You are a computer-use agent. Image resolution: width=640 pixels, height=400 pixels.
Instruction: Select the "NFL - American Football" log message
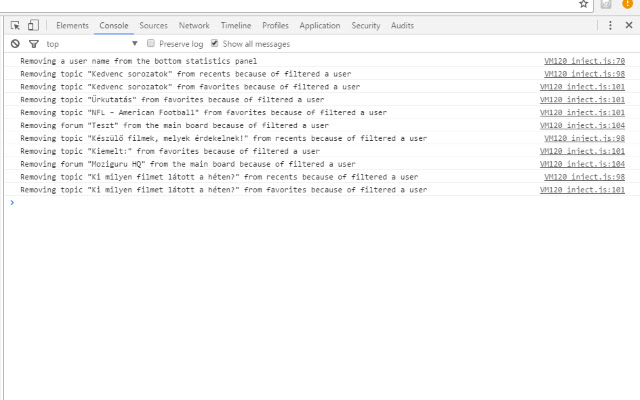tap(203, 113)
